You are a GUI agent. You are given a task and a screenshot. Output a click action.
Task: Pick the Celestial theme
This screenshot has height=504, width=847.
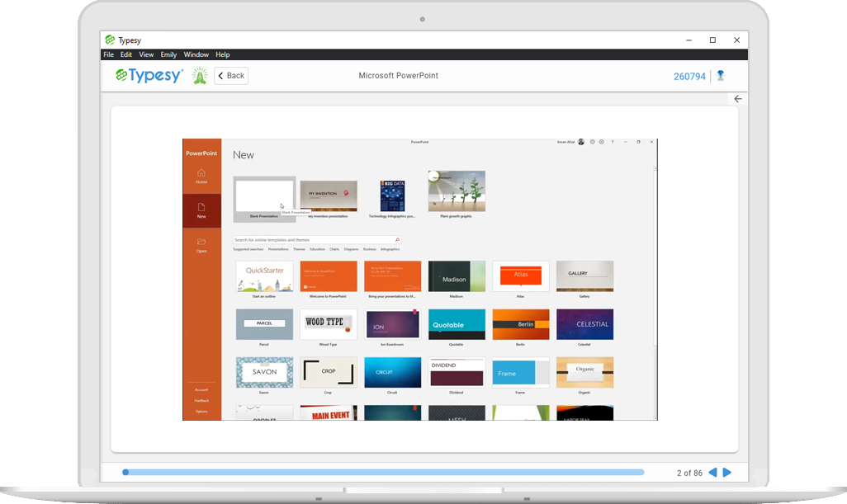pos(584,324)
